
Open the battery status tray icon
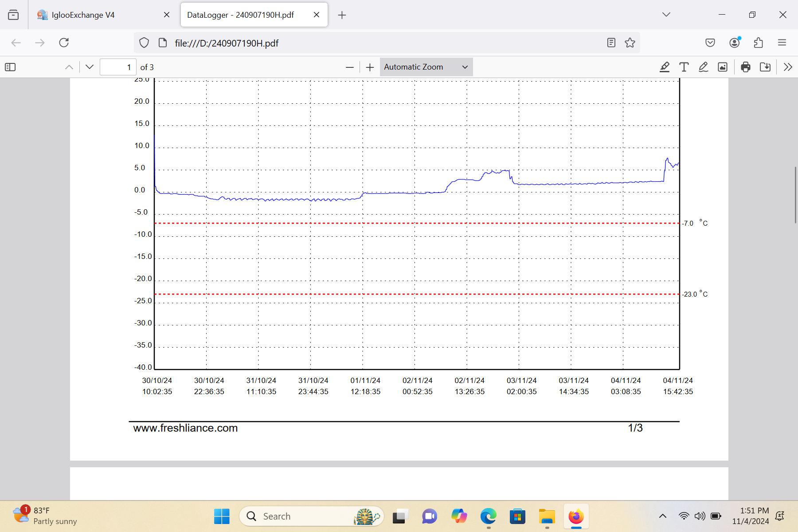click(716, 516)
